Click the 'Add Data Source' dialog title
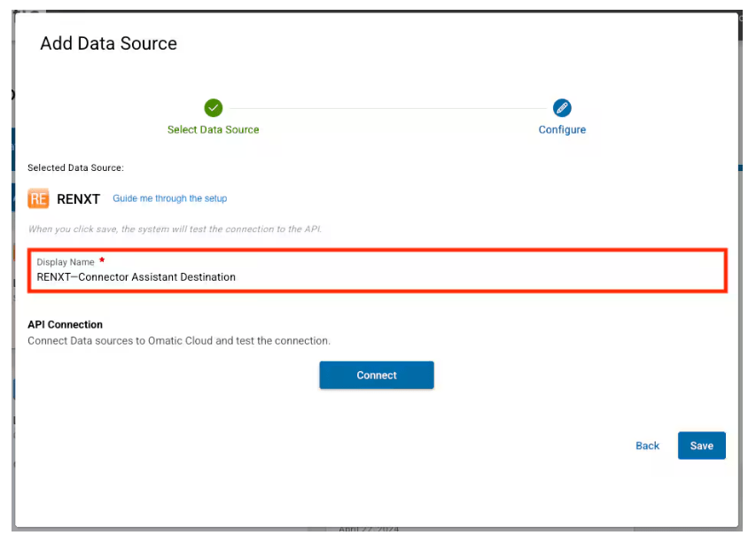 click(x=108, y=43)
